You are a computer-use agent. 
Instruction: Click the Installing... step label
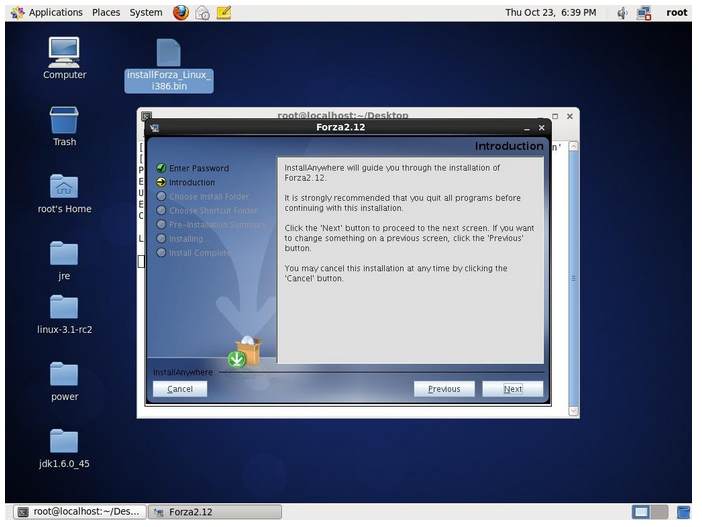pos(189,239)
